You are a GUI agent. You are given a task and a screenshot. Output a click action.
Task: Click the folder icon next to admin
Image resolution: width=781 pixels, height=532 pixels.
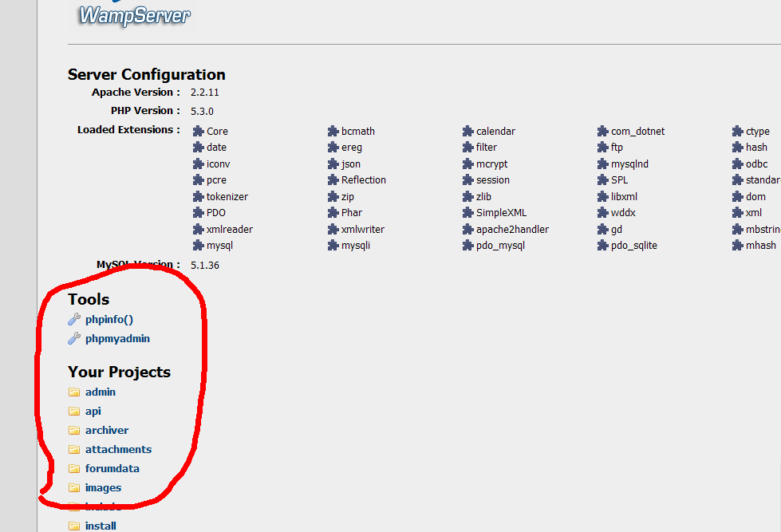click(x=74, y=392)
